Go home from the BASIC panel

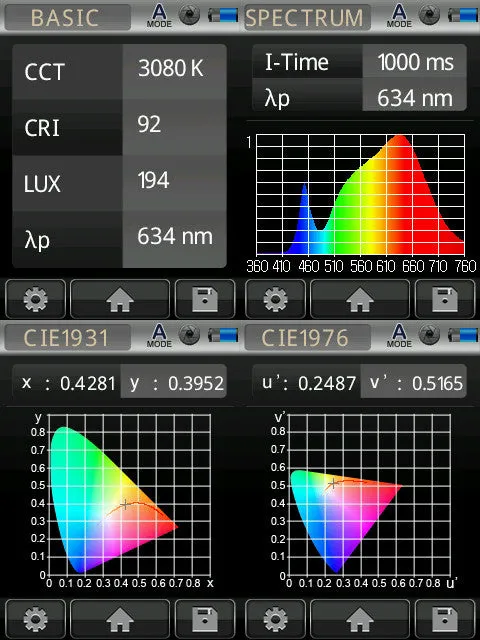pyautogui.click(x=120, y=299)
